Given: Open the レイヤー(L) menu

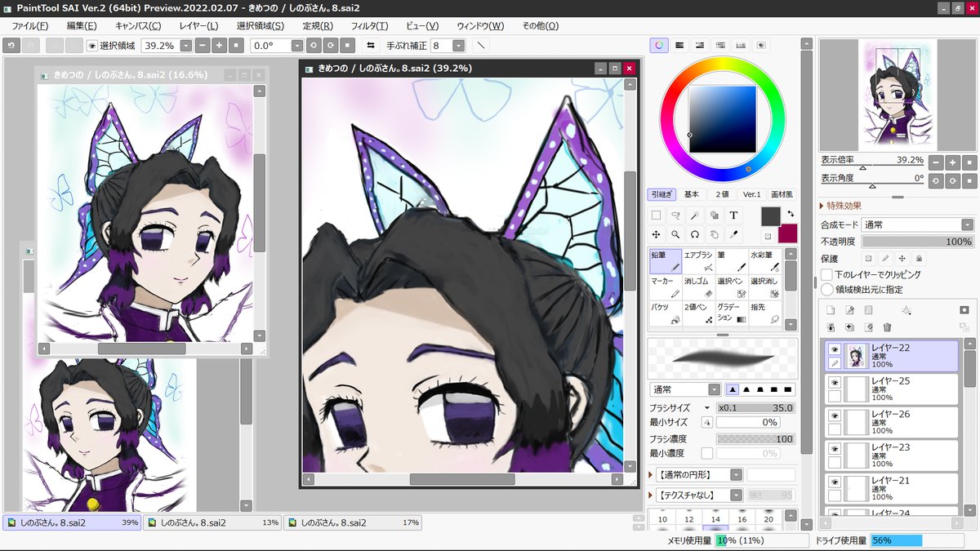Looking at the screenshot, I should coord(199,25).
